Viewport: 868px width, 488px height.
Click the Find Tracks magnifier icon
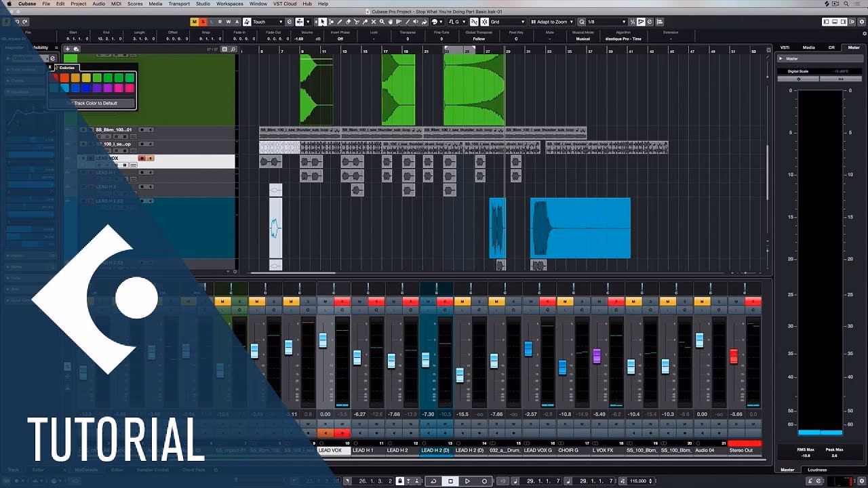(x=233, y=49)
